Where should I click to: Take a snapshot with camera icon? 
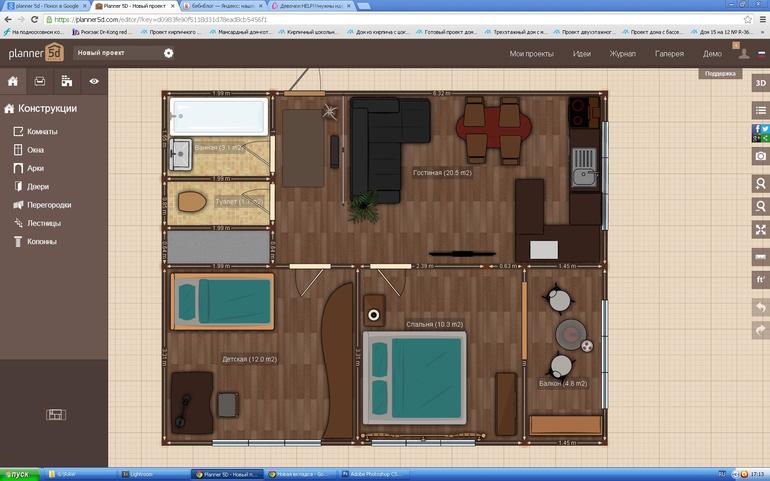tap(761, 156)
